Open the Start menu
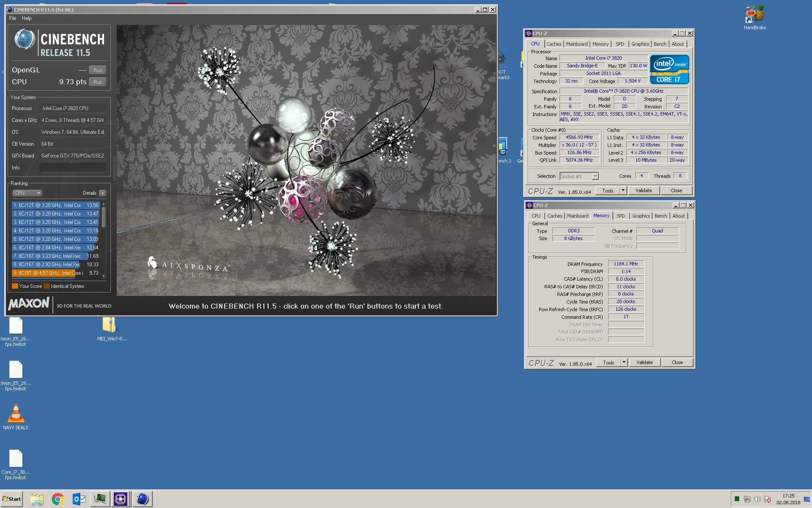The image size is (812, 508). pos(11,499)
